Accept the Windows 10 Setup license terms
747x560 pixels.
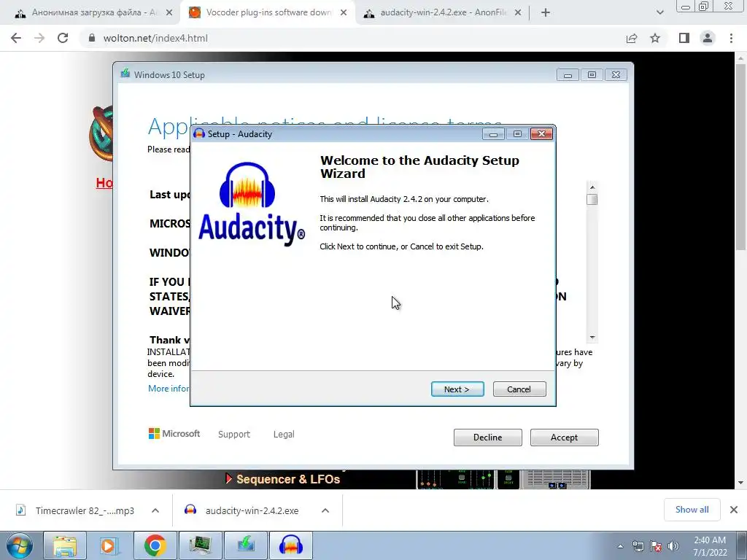564,437
